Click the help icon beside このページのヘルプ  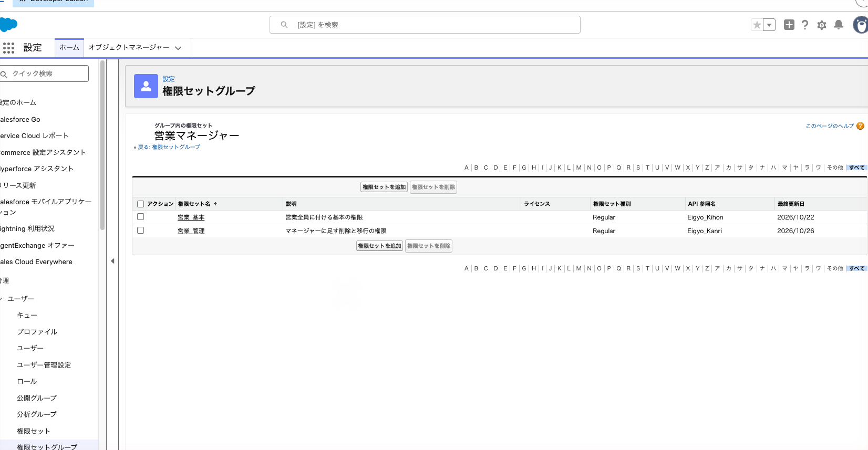[860, 126]
